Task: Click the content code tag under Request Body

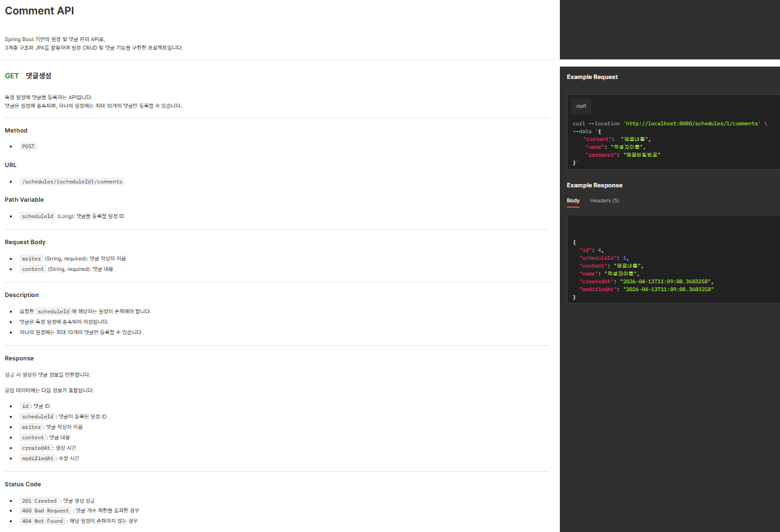Action: [33, 269]
